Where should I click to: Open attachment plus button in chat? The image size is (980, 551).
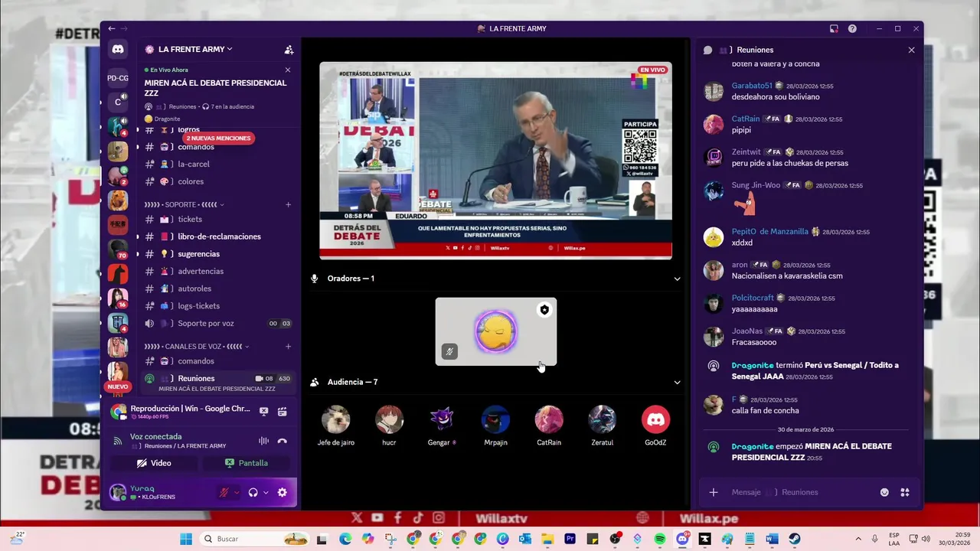(x=714, y=492)
